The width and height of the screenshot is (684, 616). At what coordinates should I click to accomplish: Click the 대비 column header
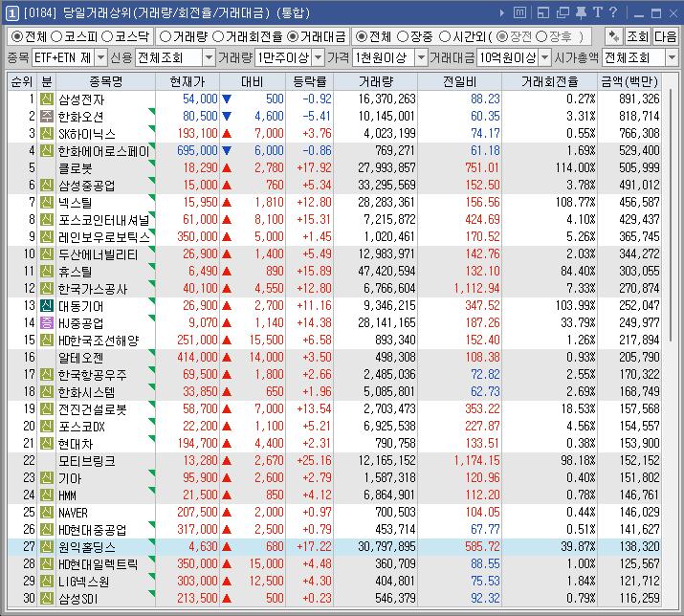pos(253,81)
